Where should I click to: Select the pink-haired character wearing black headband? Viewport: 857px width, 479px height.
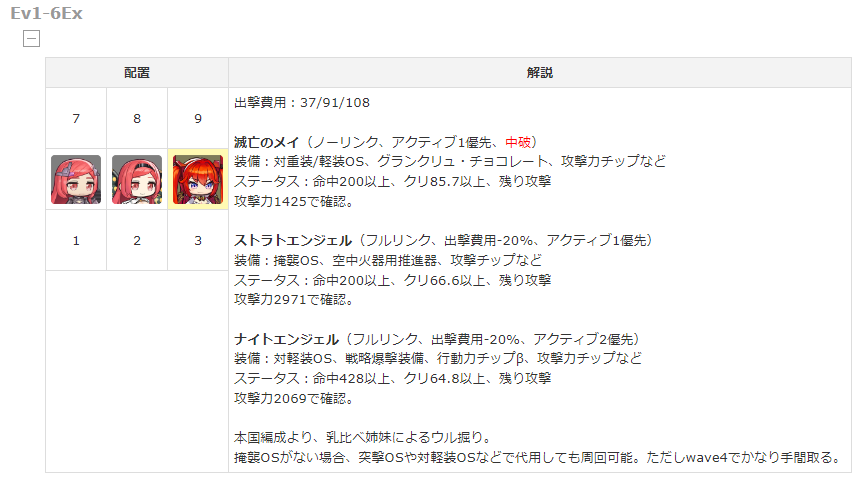pos(137,179)
